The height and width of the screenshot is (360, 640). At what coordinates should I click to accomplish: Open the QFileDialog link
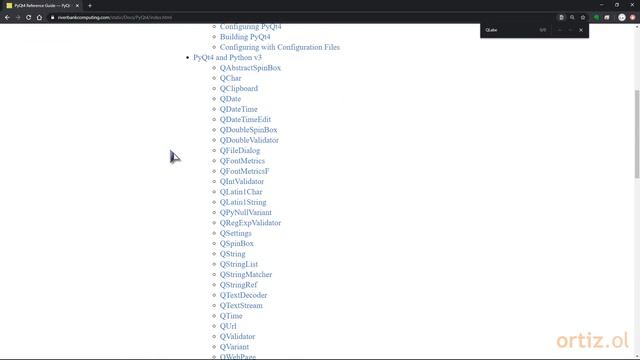tap(240, 151)
